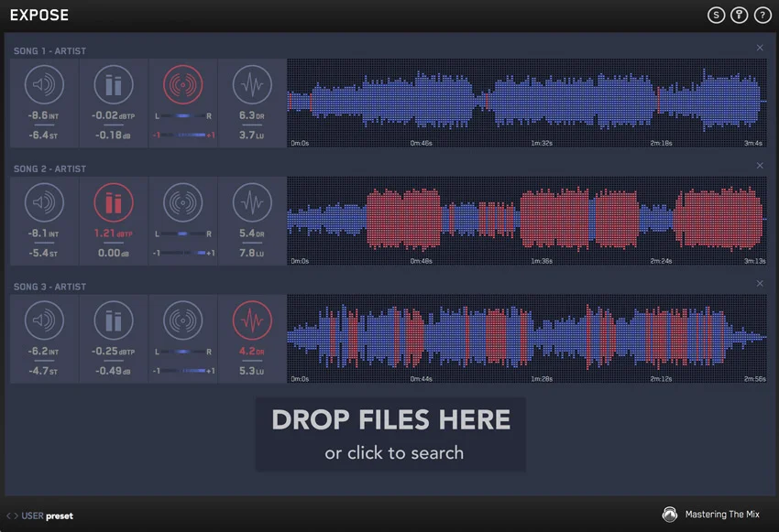Click Song 1 loudness speaker icon
The width and height of the screenshot is (779, 532).
[44, 85]
